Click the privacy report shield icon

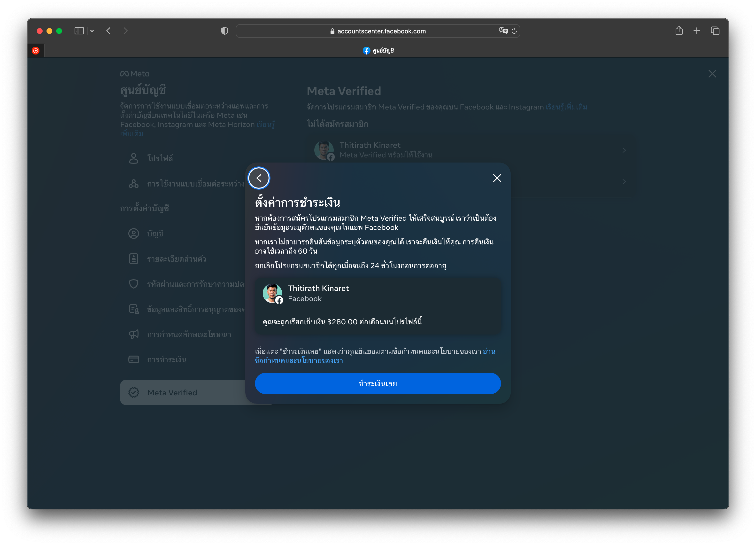click(x=225, y=31)
